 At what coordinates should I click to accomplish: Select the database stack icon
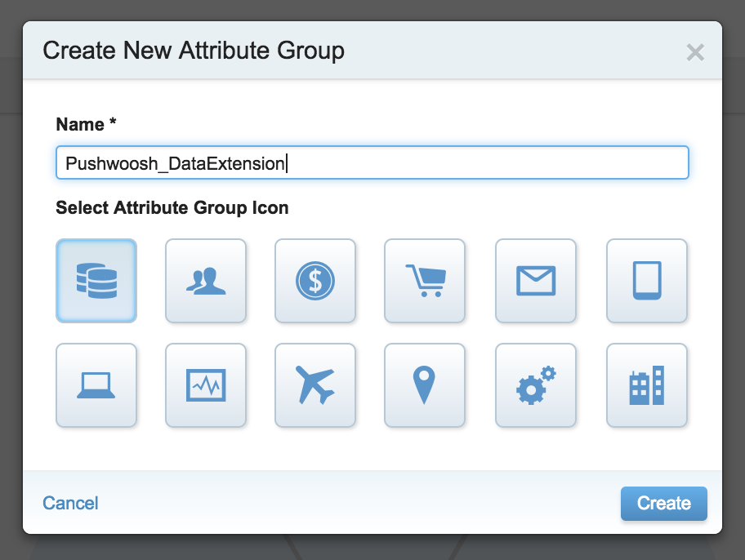96,281
